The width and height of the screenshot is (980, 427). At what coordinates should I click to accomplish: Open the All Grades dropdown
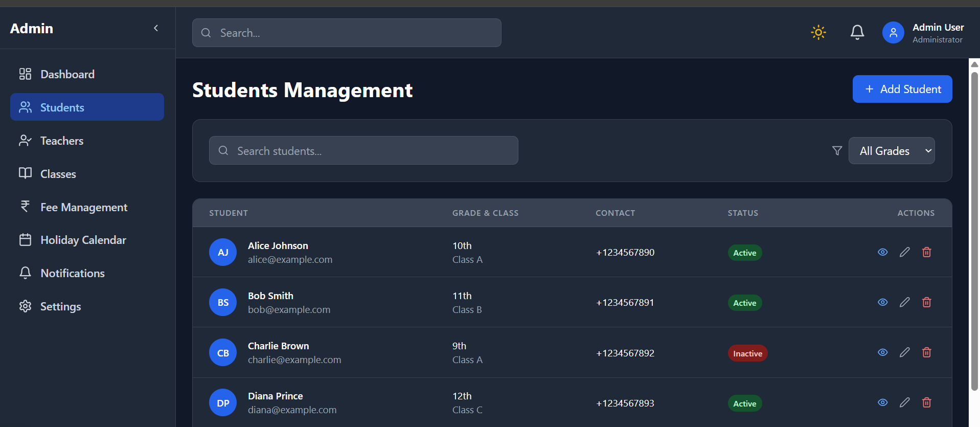(892, 151)
